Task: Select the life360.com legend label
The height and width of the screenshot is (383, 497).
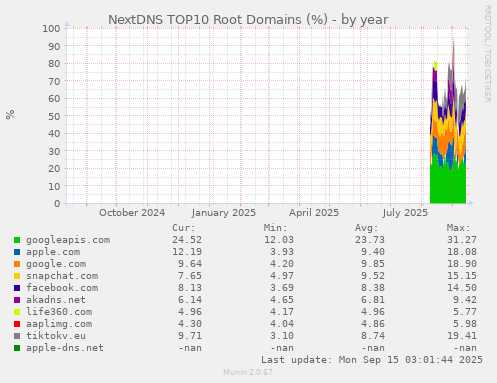Action: click(59, 312)
